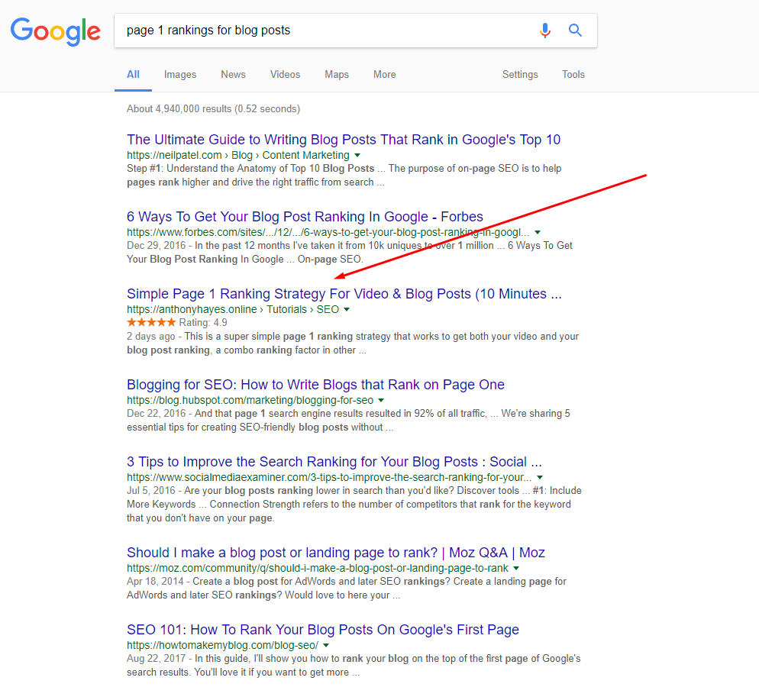Expand socialmediaexaminer.com result dropdown arrow
Viewport: 759px width, 700px height.
(x=540, y=477)
